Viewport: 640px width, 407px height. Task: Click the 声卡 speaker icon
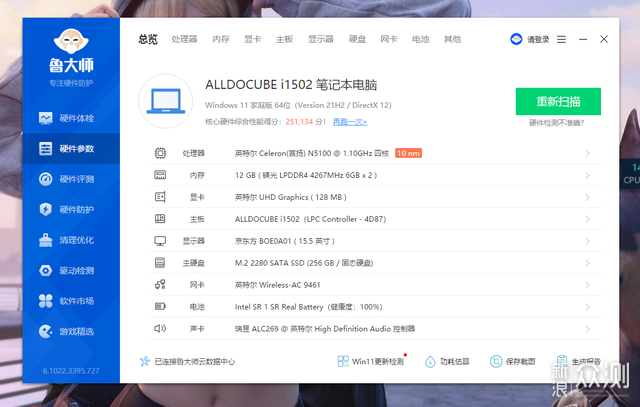pos(160,328)
